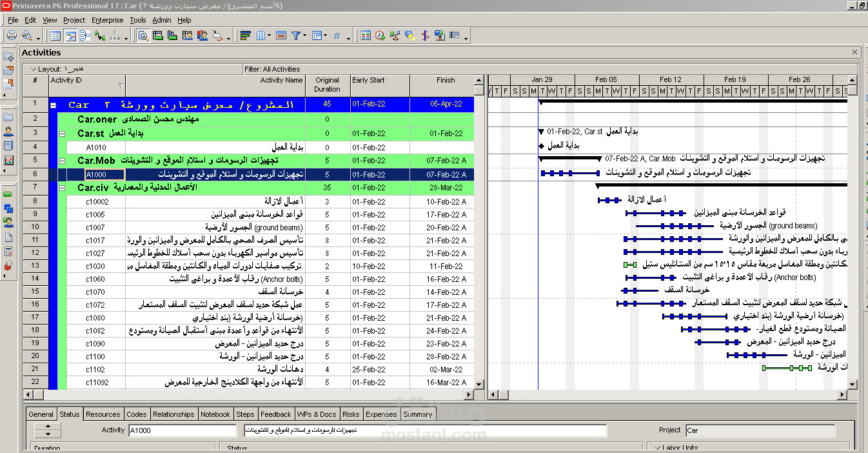This screenshot has width=868, height=453.
Task: Switch to the Relationships tab
Action: coord(173,414)
